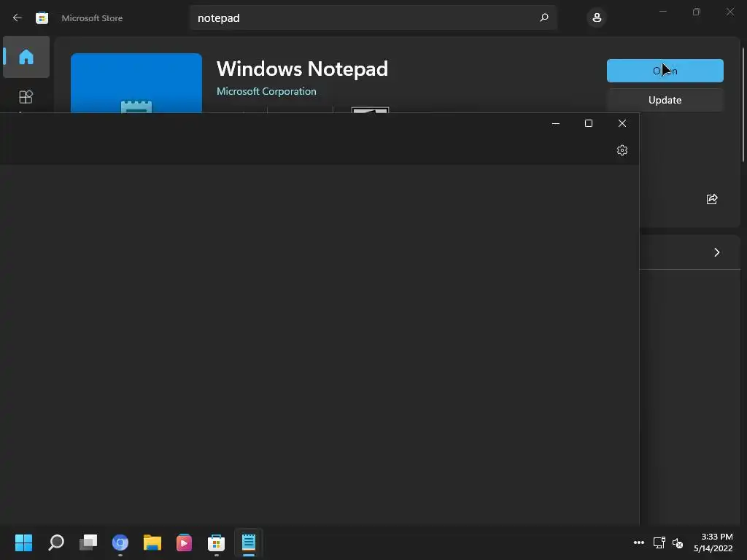Viewport: 747px width, 560px height.
Task: Open the media player taskbar icon
Action: pos(185,542)
